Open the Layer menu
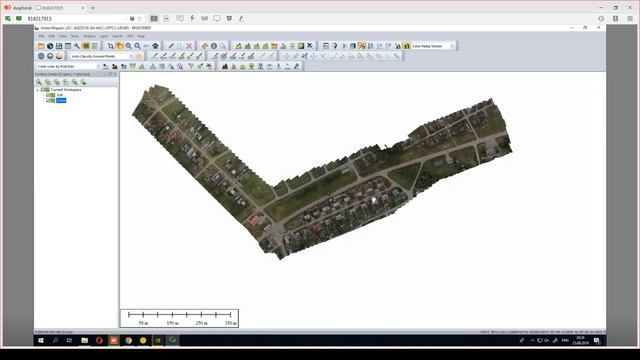The height and width of the screenshot is (360, 640). coord(104,36)
